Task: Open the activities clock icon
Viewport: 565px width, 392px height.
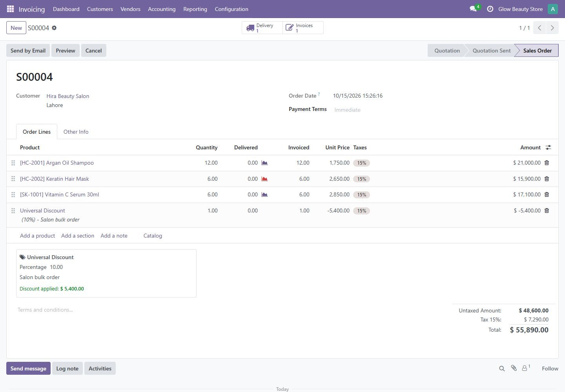Action: click(x=490, y=9)
